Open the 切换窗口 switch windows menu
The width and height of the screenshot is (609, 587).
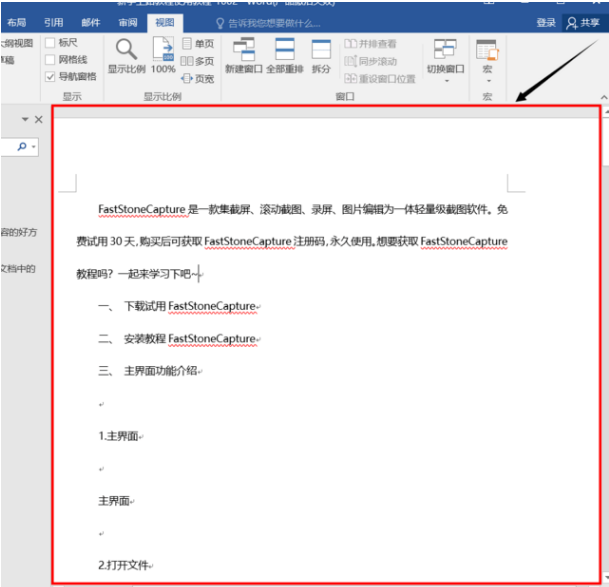coord(445,61)
